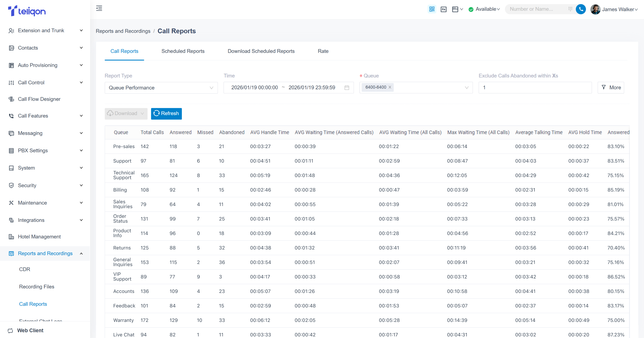This screenshot has width=644, height=338.
Task: Open Call Flow Designer from sidebar
Action: click(x=39, y=99)
